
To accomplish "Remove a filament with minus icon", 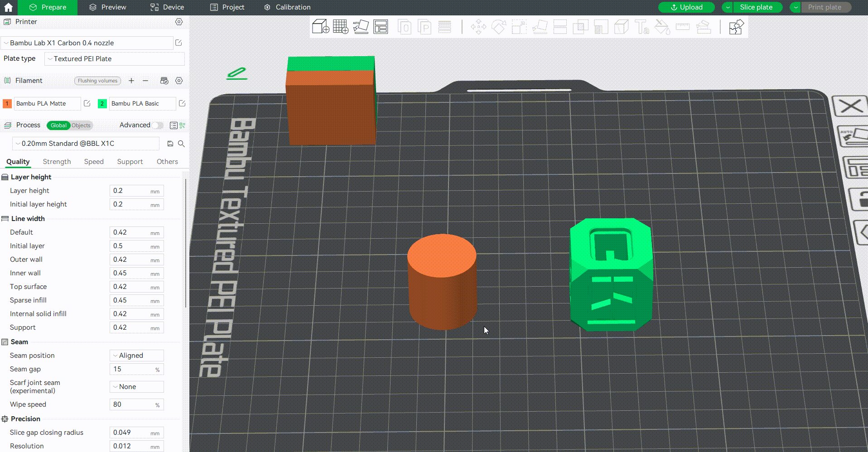I will (x=145, y=81).
